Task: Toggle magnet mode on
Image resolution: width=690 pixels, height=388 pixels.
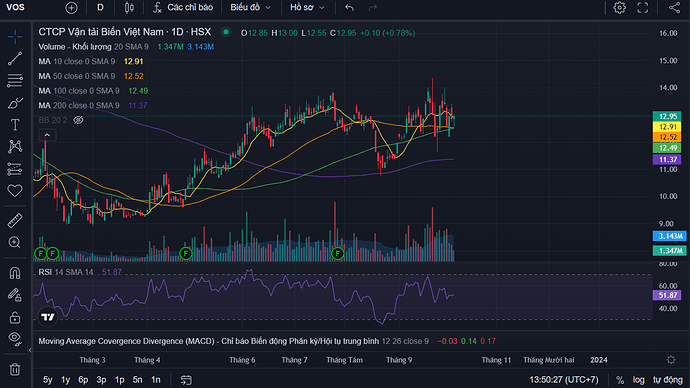Action: tap(15, 273)
